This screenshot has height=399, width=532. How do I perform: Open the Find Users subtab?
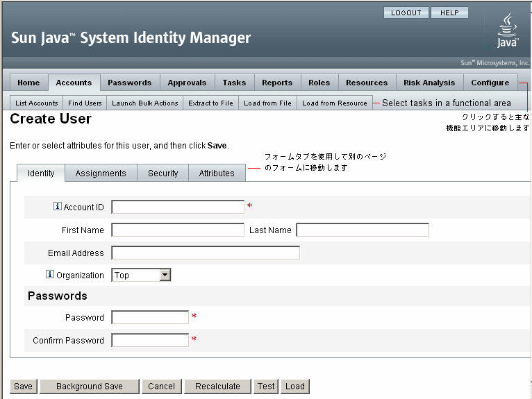[x=85, y=103]
